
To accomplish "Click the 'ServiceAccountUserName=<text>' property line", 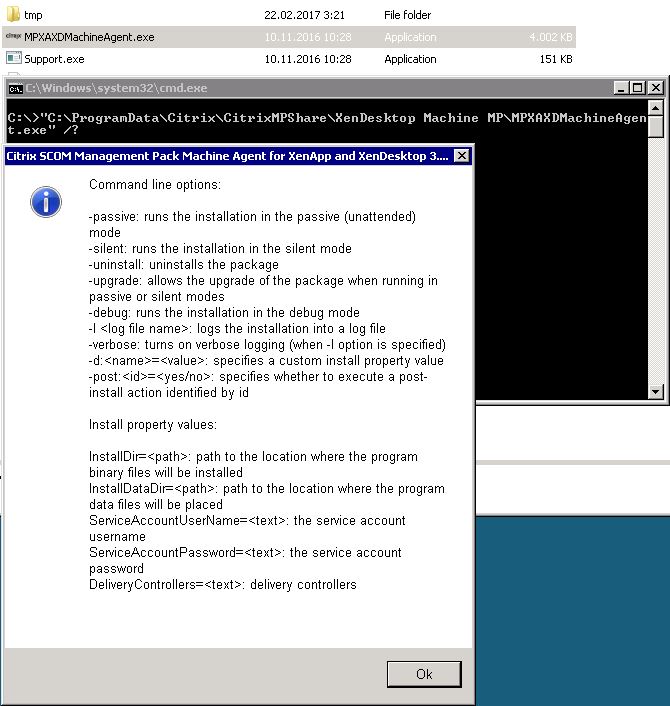I will pos(247,529).
